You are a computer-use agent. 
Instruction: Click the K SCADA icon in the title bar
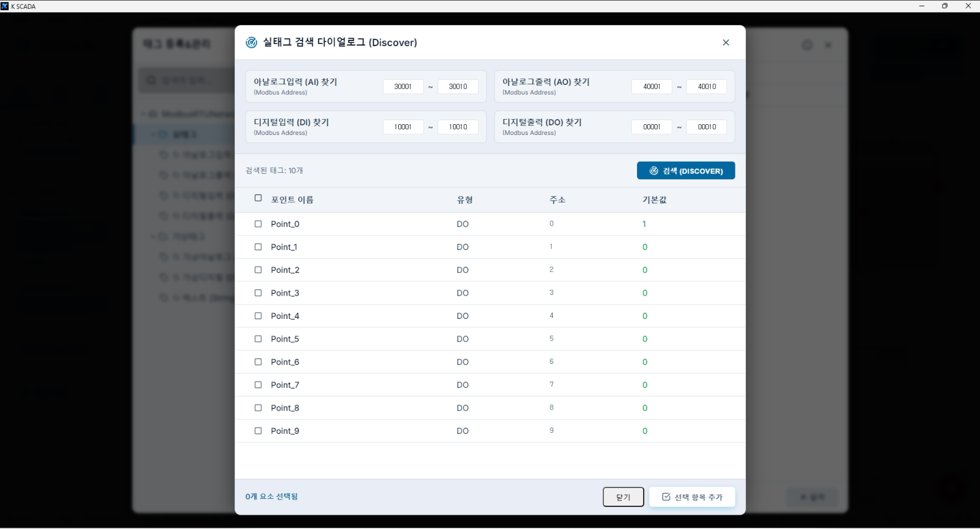[x=5, y=6]
